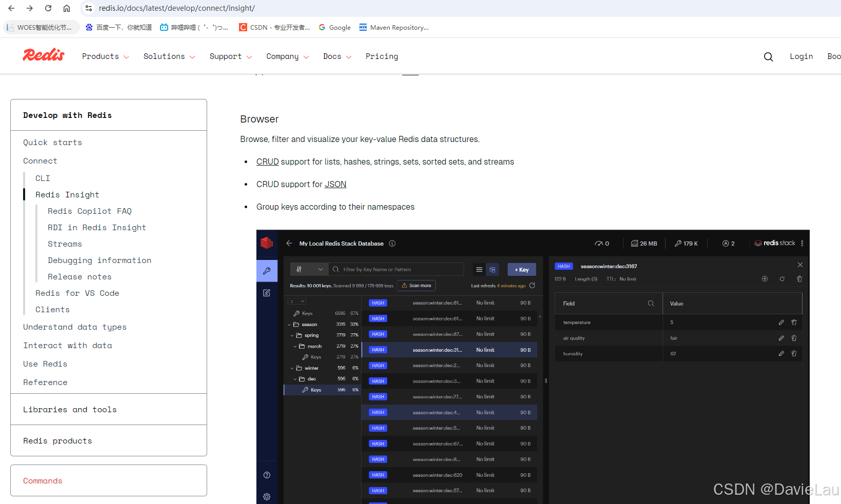Expand the Products menu
The width and height of the screenshot is (841, 504).
pyautogui.click(x=106, y=56)
